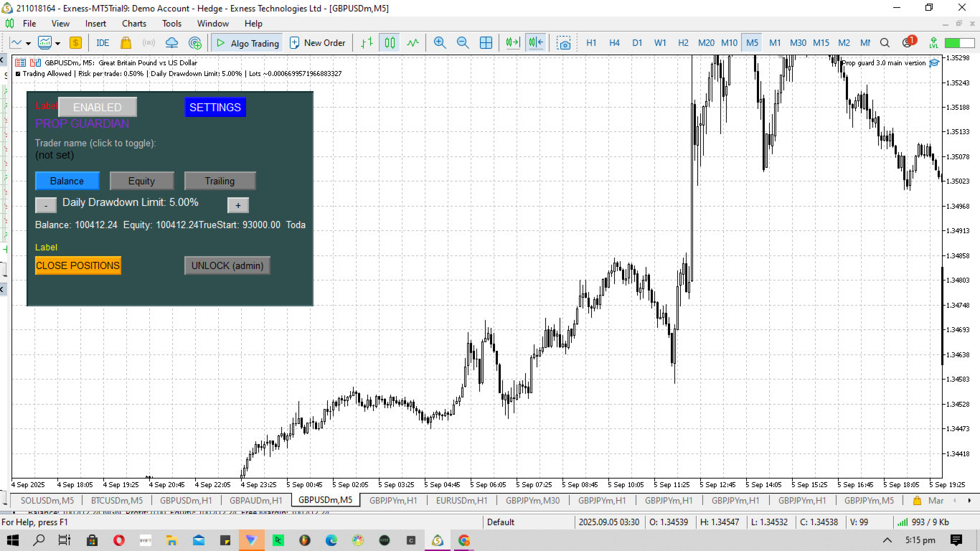The image size is (980, 551).
Task: Open File Explorer from the taskbar
Action: (171, 540)
